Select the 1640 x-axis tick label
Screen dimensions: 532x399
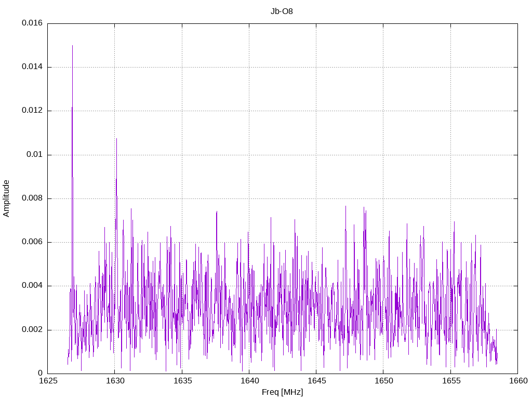point(249,381)
